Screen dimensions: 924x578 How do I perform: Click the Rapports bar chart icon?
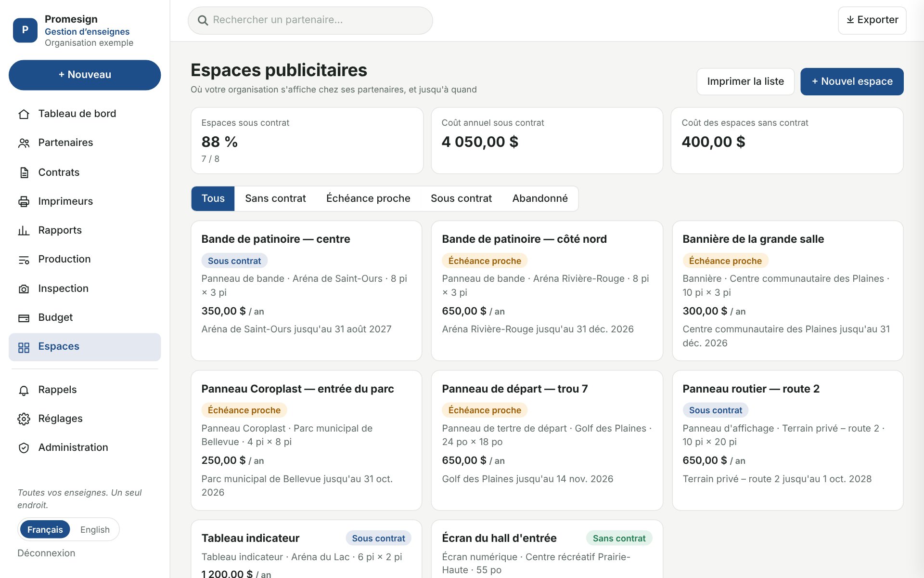[24, 231]
